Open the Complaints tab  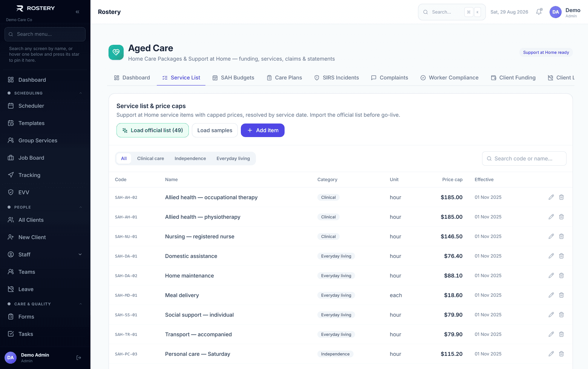click(x=390, y=78)
